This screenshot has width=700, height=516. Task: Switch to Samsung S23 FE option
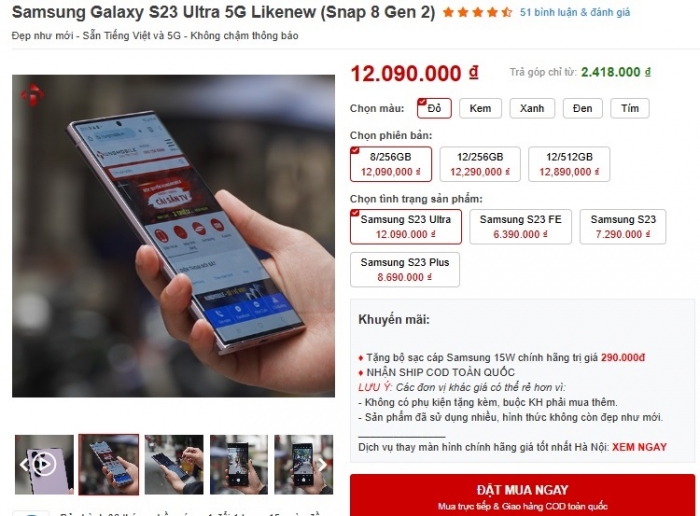pos(521,227)
